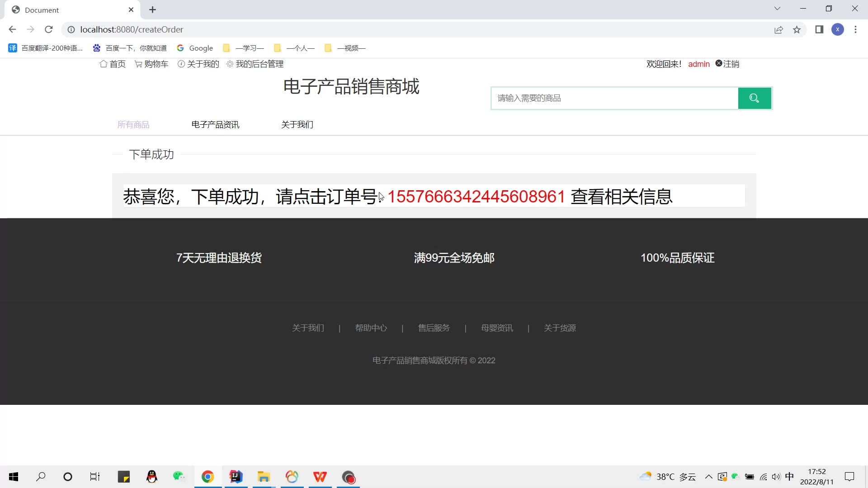Viewport: 868px width, 488px height.
Task: Expand hidden system tray icons arrow
Action: point(708,477)
